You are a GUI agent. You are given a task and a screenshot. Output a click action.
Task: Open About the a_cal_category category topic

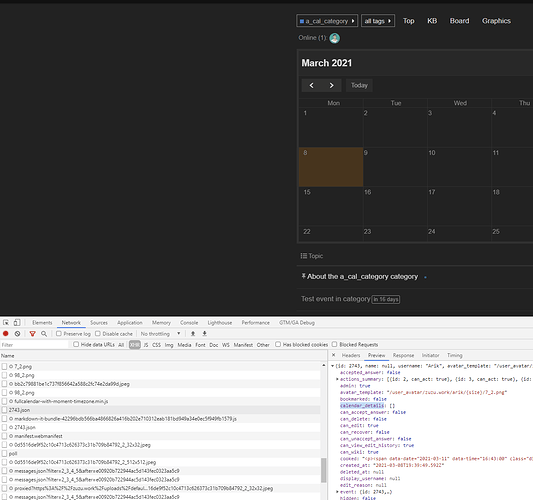point(363,276)
